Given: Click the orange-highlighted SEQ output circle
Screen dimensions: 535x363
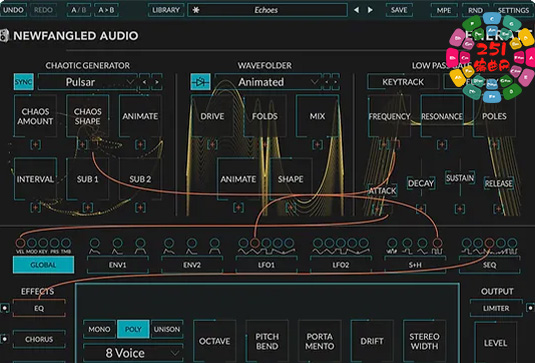Looking at the screenshot, I should click(489, 243).
